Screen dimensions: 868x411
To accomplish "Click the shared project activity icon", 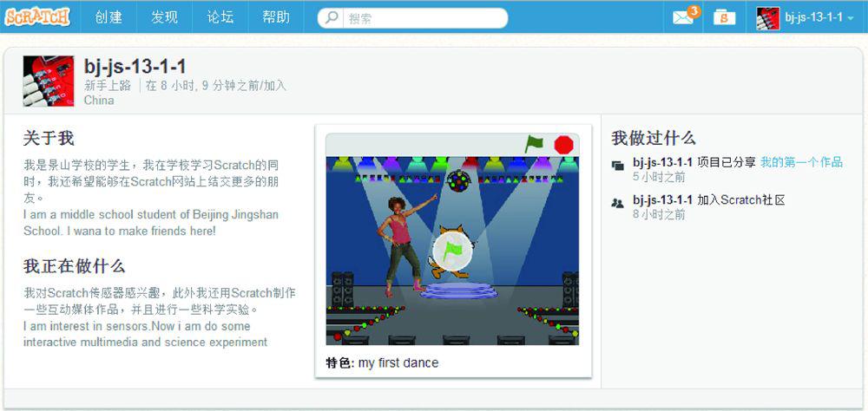I will [617, 165].
